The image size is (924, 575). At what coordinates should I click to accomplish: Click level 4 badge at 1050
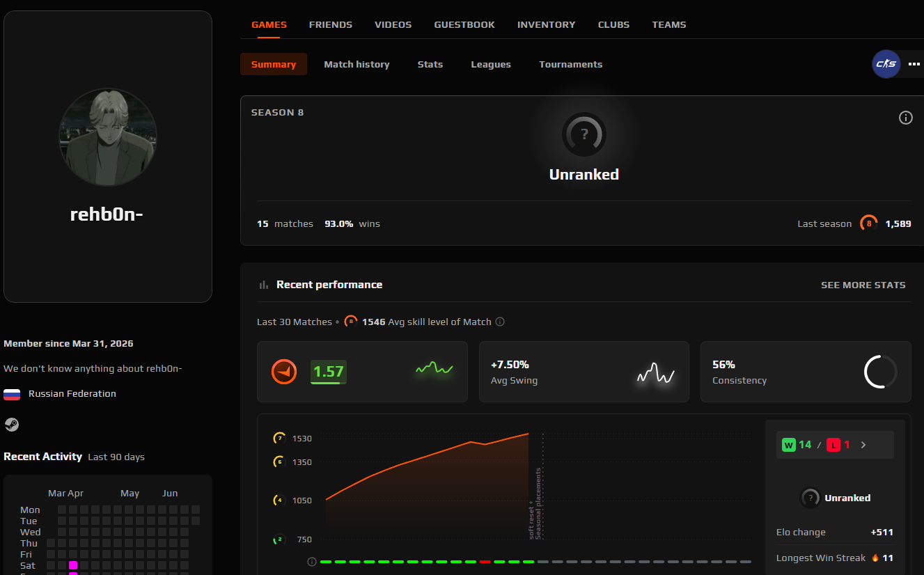click(x=279, y=500)
